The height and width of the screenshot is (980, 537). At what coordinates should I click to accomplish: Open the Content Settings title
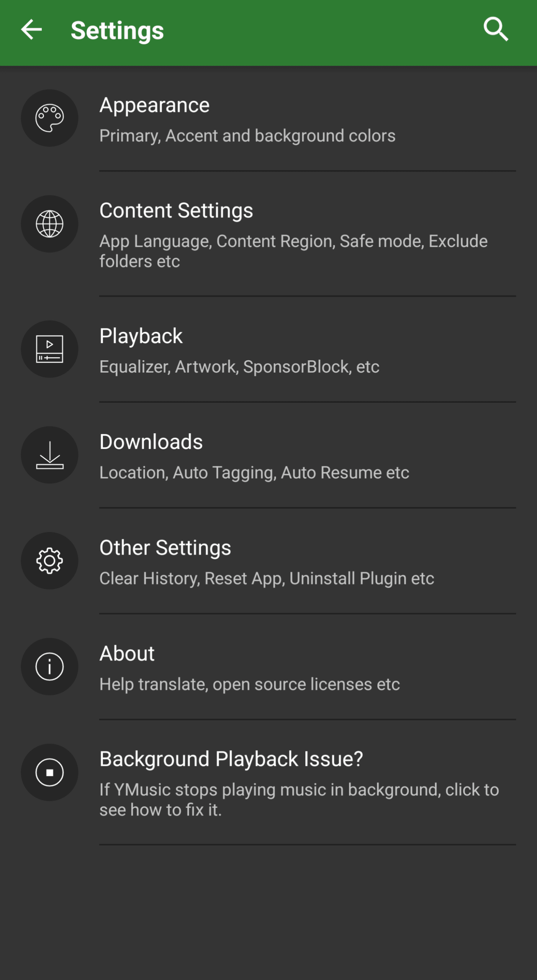[x=176, y=211]
